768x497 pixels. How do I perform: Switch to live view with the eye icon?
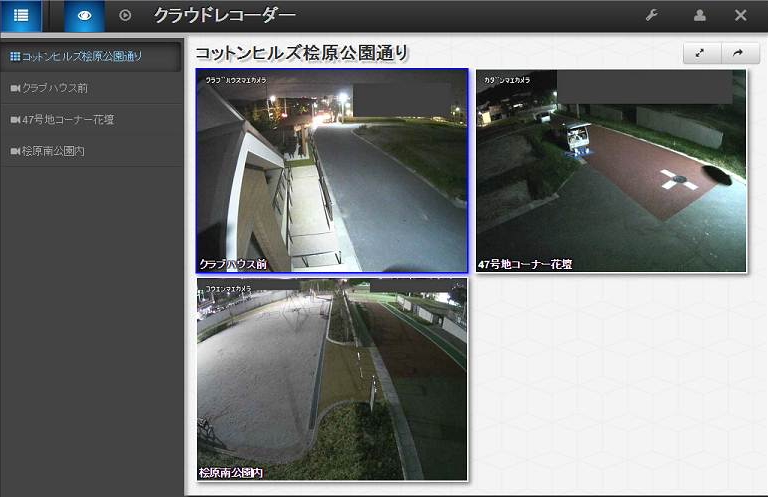(85, 16)
